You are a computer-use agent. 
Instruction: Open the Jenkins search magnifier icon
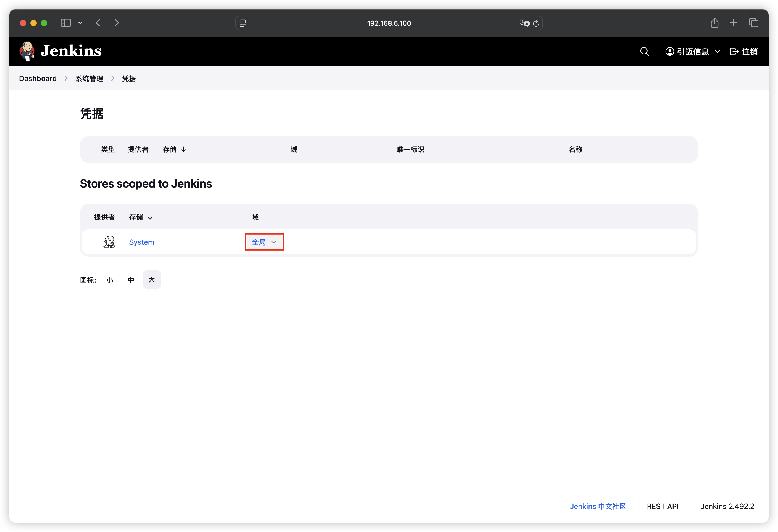tap(644, 51)
